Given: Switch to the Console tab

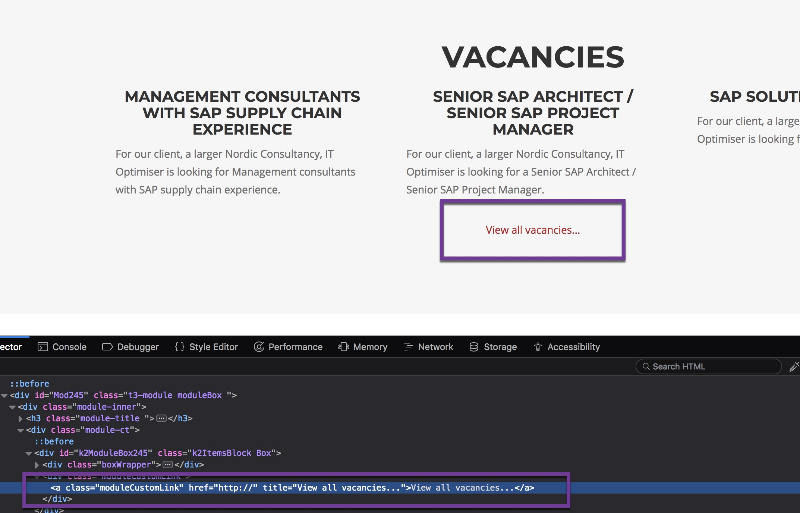Looking at the screenshot, I should (62, 347).
